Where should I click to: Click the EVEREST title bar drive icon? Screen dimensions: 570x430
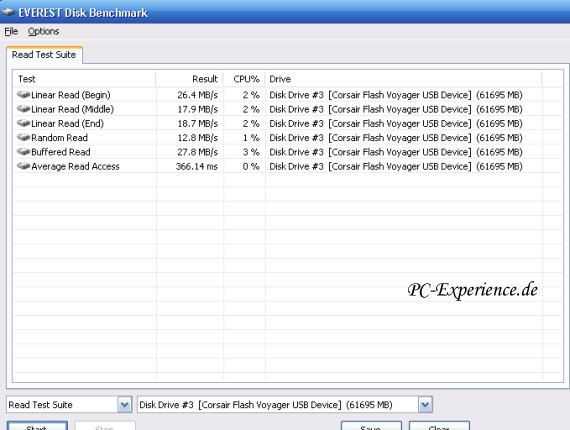[x=8, y=12]
